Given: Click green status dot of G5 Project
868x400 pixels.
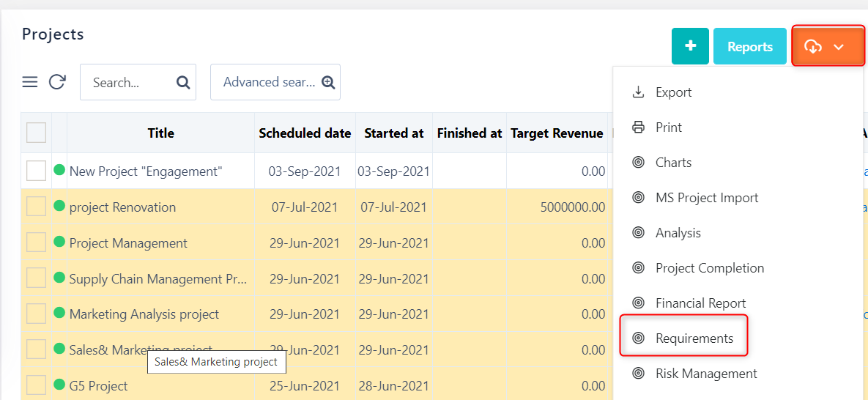Looking at the screenshot, I should 59,385.
